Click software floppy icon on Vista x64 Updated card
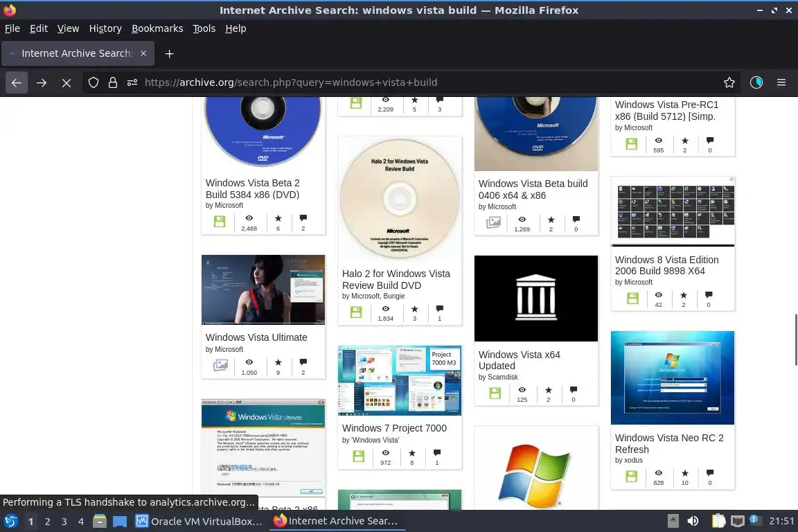The height and width of the screenshot is (532, 798). (495, 393)
